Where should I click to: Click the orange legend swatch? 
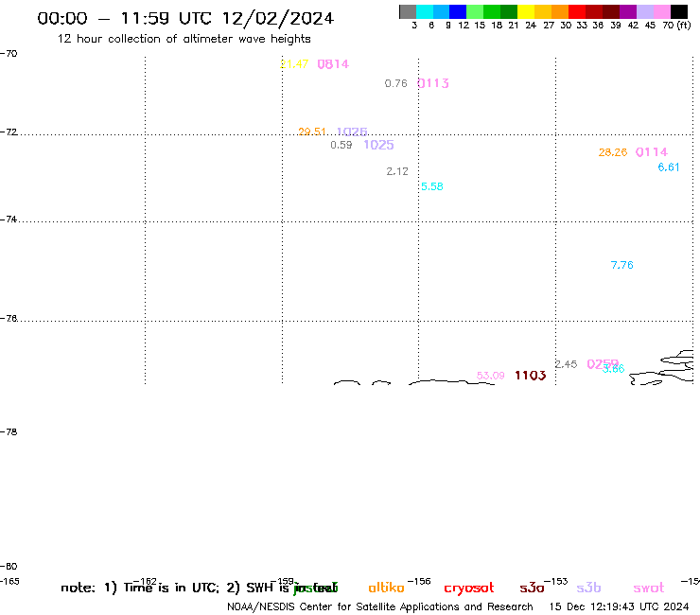pyautogui.click(x=560, y=12)
